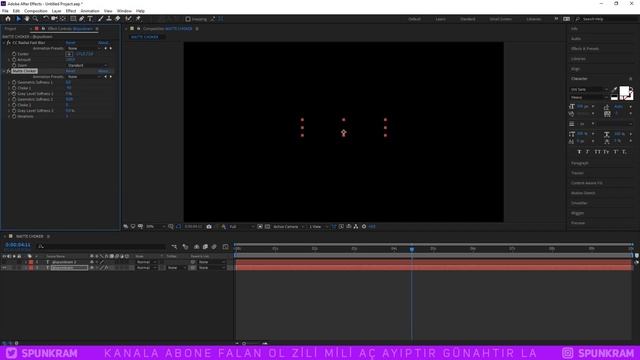Click About link for Matte Choker
Viewport: 640px width, 360px height.
point(103,71)
